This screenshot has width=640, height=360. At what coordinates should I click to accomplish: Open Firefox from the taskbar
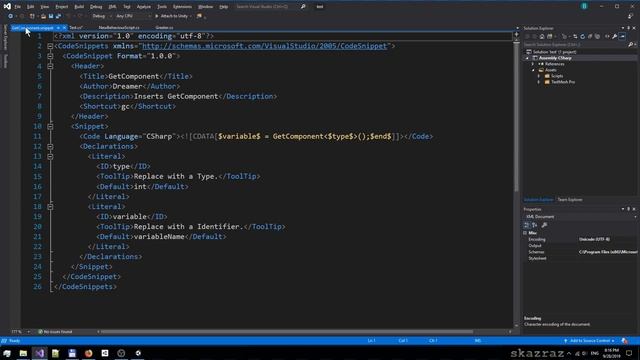[89, 353]
